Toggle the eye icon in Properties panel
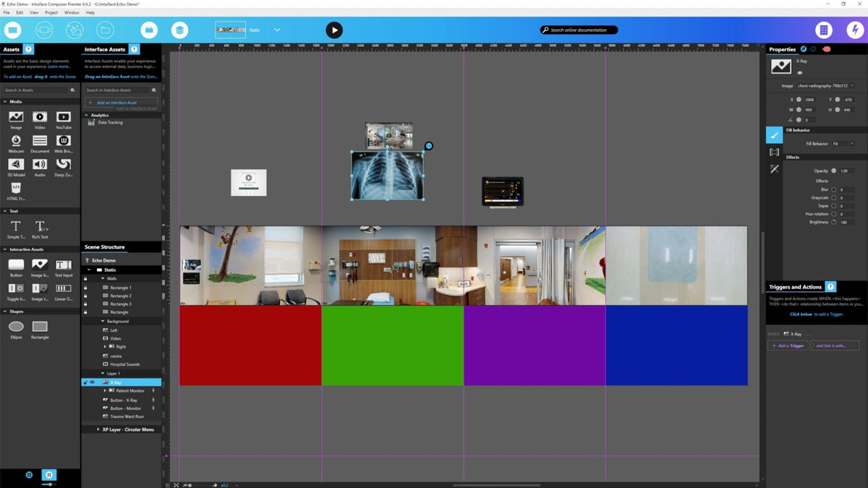 [x=800, y=73]
